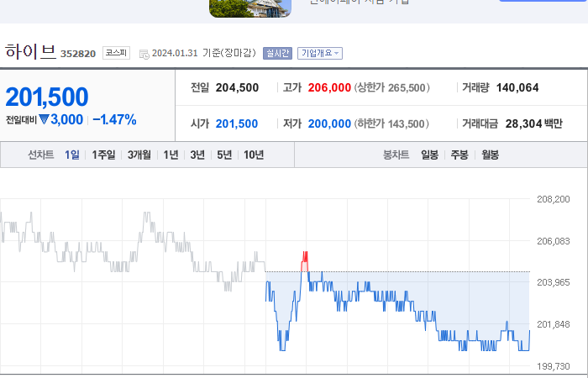The width and height of the screenshot is (588, 378).
Task: Switch to the 3개월 chart period
Action: click(x=139, y=155)
